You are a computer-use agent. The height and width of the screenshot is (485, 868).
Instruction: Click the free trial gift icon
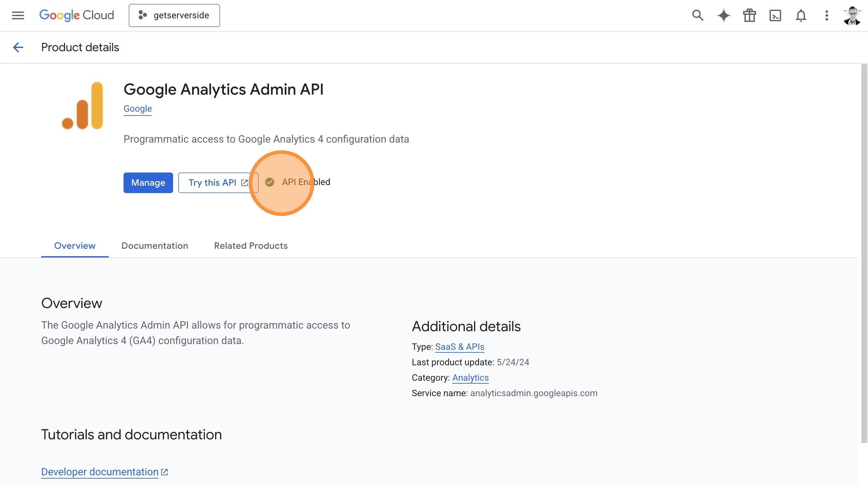tap(749, 15)
